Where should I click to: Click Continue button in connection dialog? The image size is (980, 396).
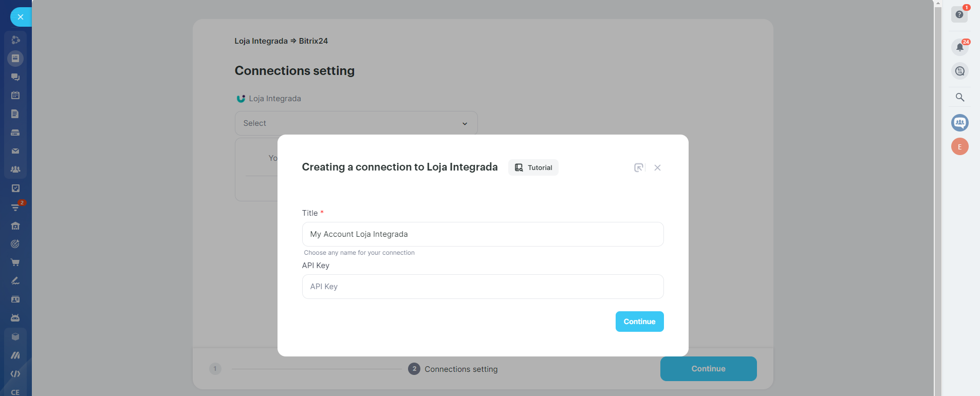[x=639, y=322]
